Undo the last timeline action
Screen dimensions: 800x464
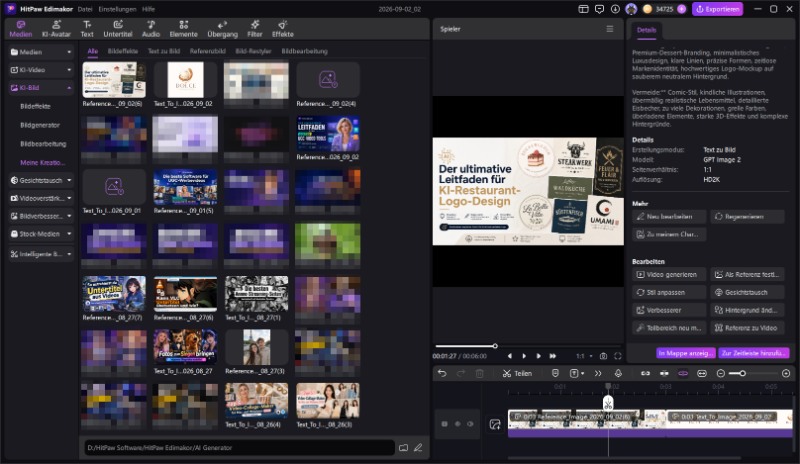pos(442,374)
